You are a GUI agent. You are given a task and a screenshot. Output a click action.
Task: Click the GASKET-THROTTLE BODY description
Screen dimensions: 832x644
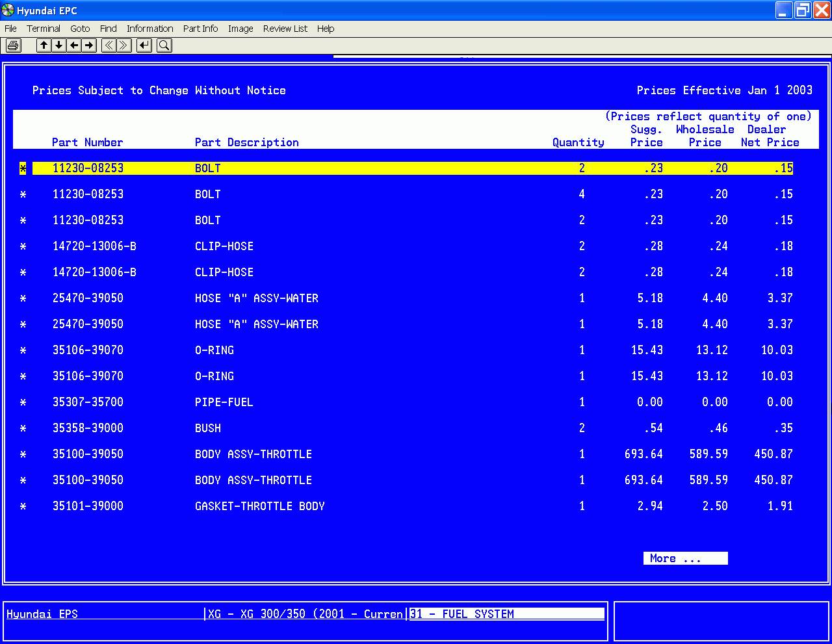260,506
